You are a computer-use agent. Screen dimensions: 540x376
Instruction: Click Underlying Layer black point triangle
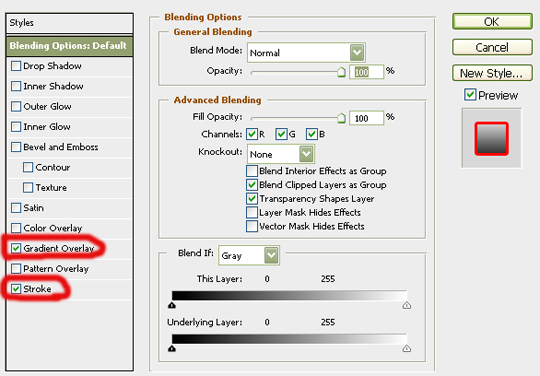172,348
